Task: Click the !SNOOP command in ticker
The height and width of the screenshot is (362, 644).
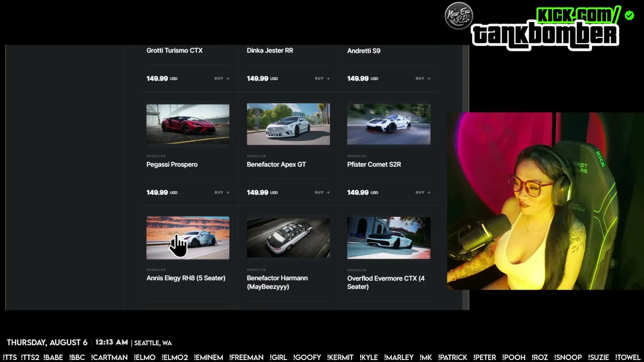Action: click(568, 357)
